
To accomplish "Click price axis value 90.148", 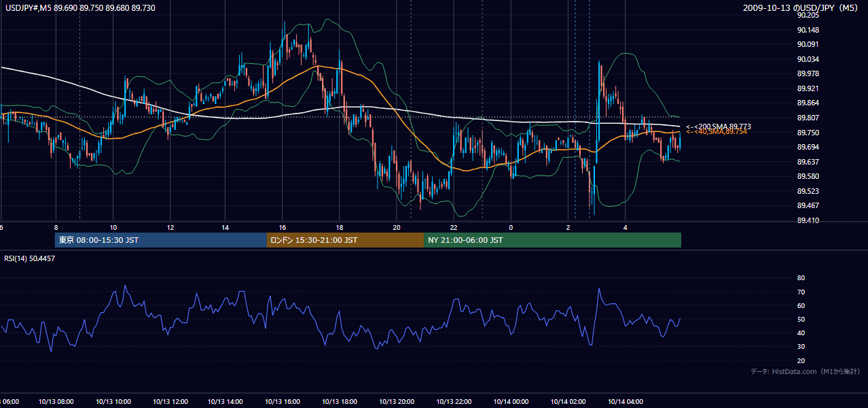I will pos(808,30).
